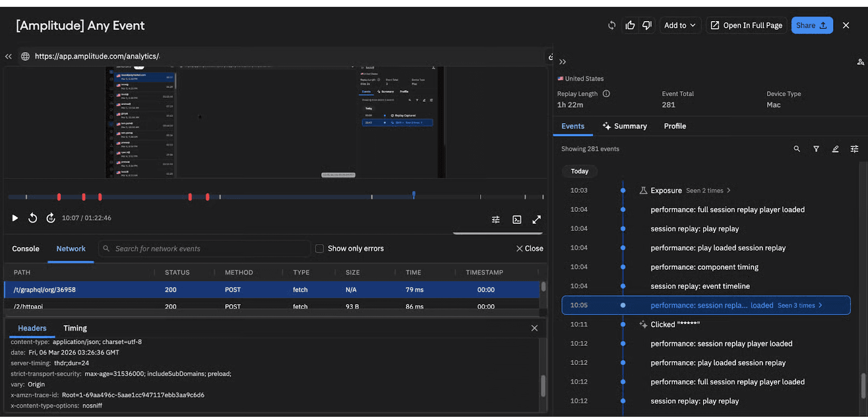Viewport: 868px width, 417px height.
Task: Play the session replay
Action: [15, 218]
